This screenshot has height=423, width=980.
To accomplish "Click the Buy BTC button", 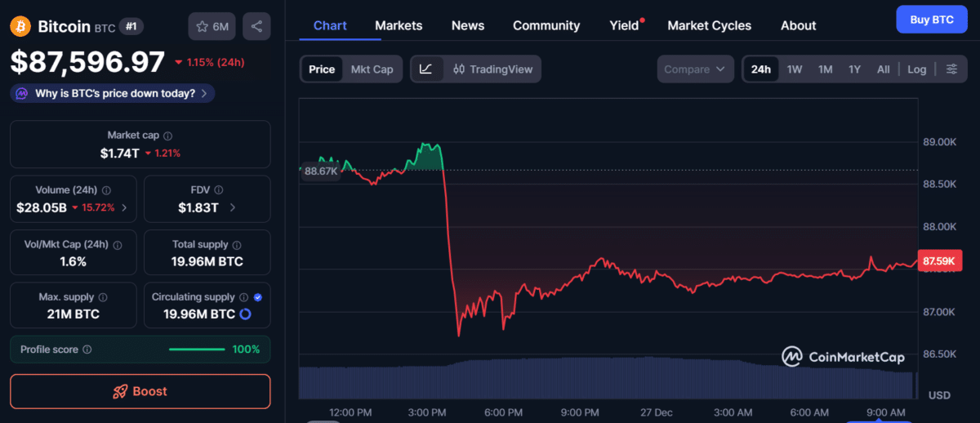I will tap(932, 20).
